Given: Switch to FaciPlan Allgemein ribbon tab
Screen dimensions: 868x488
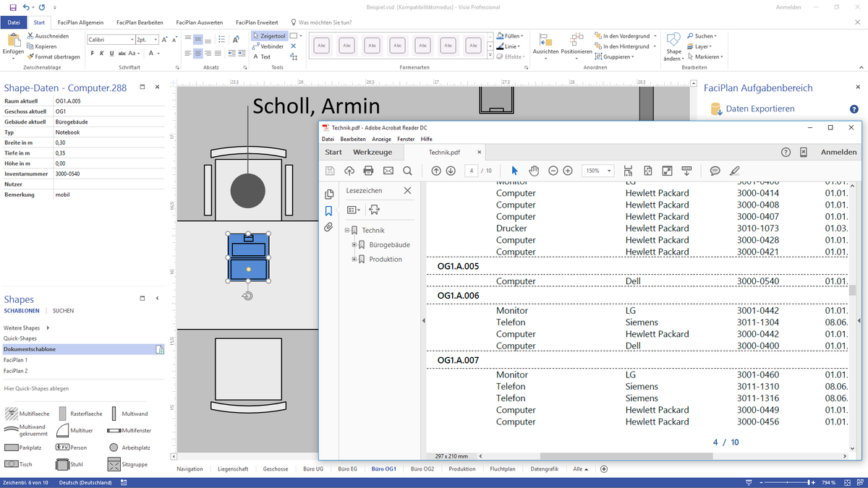Looking at the screenshot, I should [80, 22].
